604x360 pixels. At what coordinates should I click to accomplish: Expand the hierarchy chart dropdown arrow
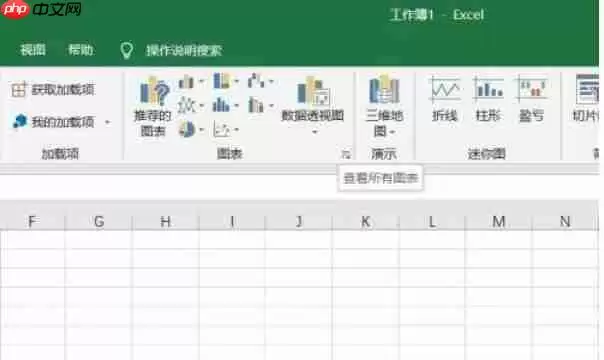pos(236,81)
